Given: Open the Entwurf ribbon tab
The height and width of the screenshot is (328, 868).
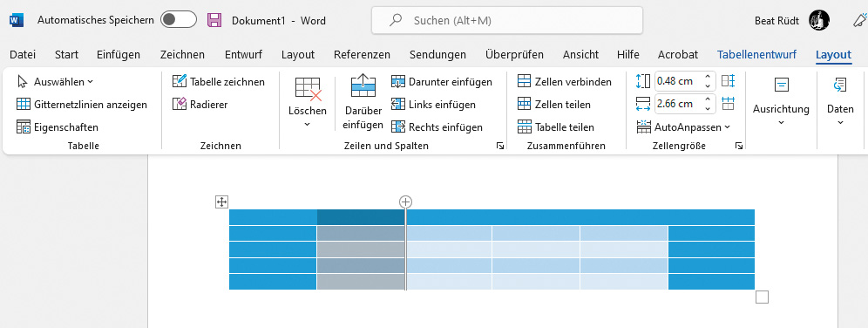Looking at the screenshot, I should click(243, 54).
